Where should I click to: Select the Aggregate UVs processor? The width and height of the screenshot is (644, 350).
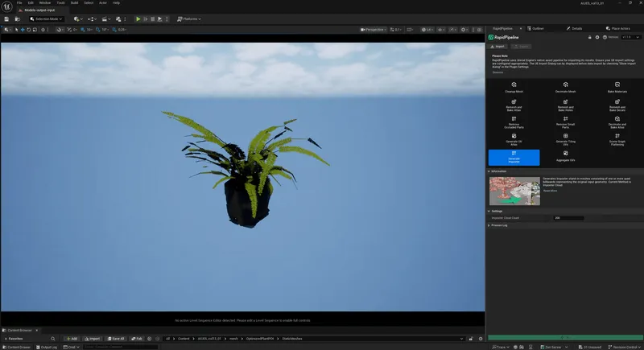(565, 157)
